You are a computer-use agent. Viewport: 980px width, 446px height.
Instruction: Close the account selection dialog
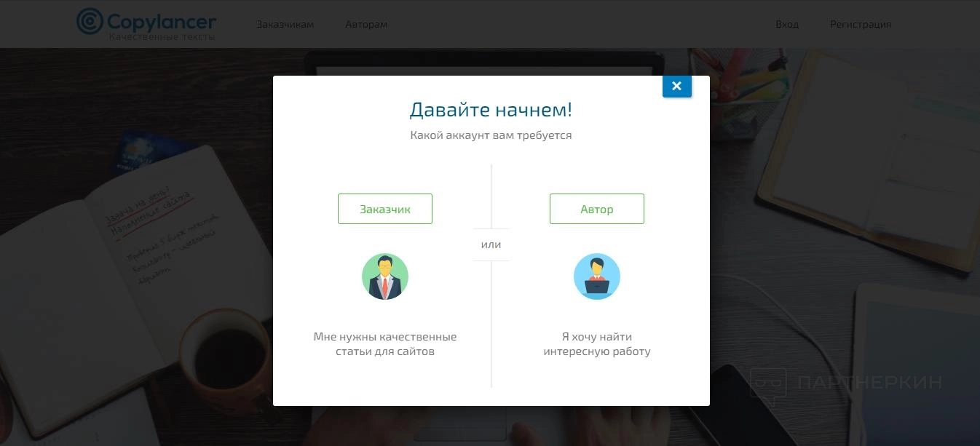[x=676, y=86]
